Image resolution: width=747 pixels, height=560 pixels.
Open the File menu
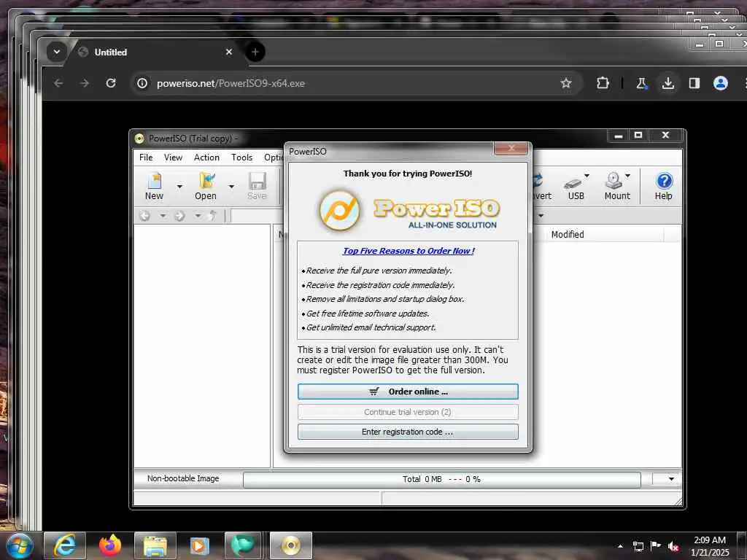(146, 157)
